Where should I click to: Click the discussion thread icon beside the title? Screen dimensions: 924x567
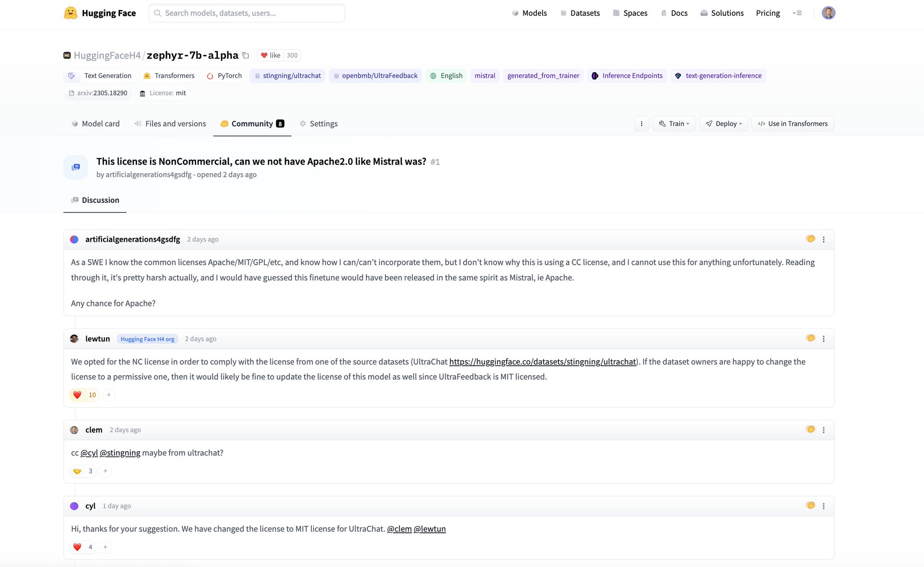[x=76, y=167]
